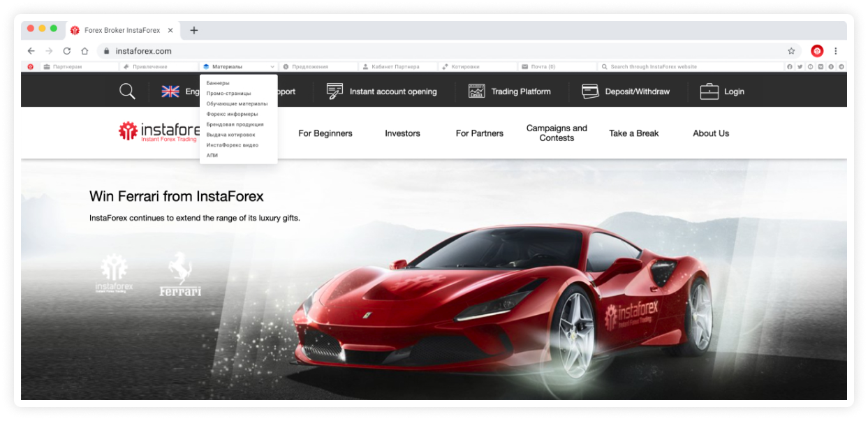Open Twitter icon in the toolbar
The height and width of the screenshot is (421, 868).
pos(800,67)
